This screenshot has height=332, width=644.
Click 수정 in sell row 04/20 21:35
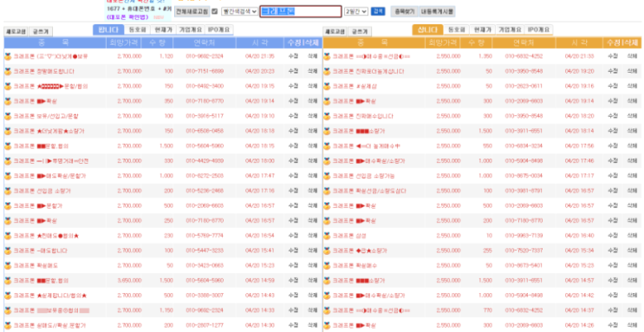tap(293, 56)
